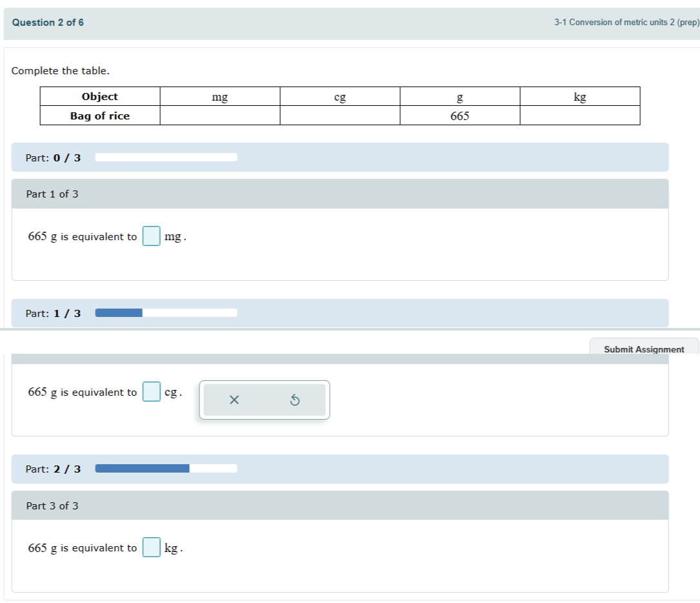Click the Part: 1 / 3 label

click(x=53, y=313)
